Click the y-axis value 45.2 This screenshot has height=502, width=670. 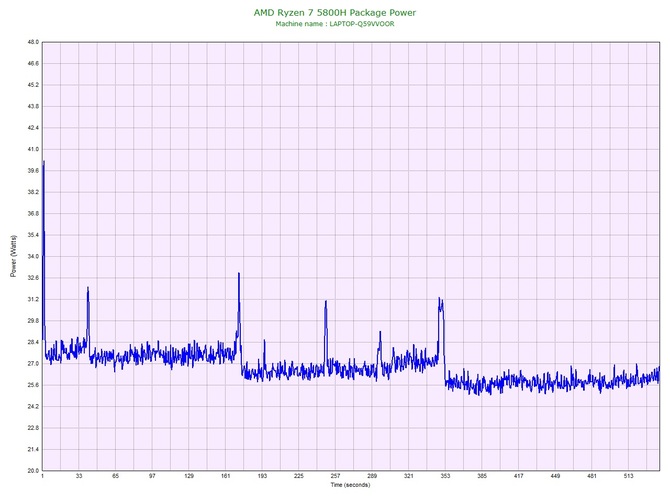tap(33, 85)
